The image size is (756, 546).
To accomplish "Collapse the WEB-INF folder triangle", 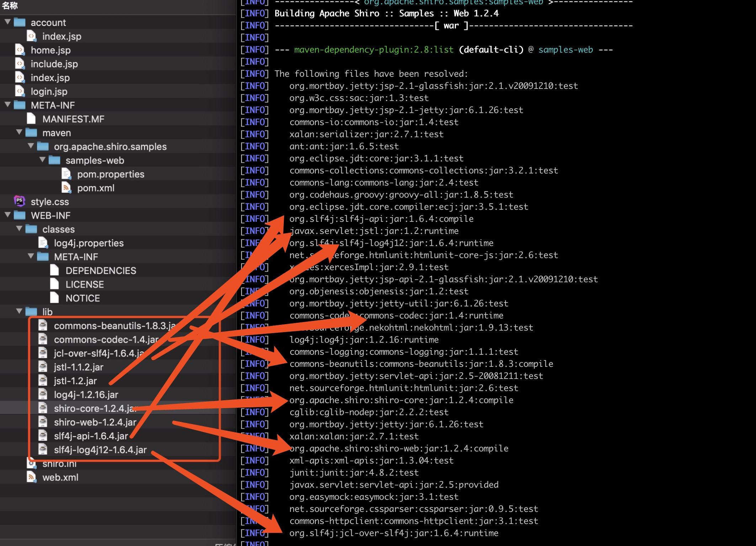I will [x=7, y=215].
